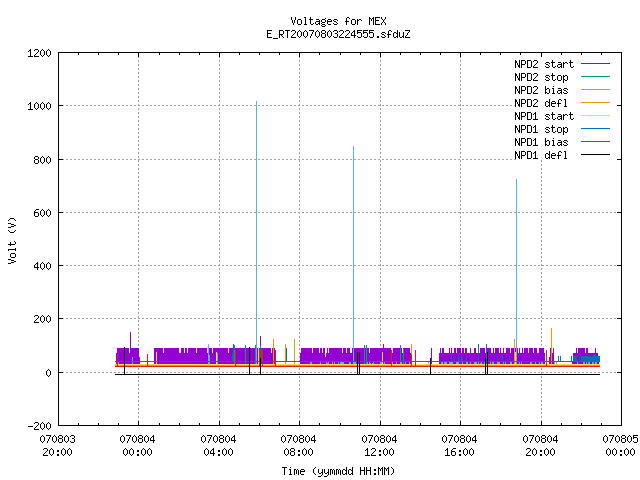Image resolution: width=640 pixels, height=480 pixels.
Task: Click the 'NPD1 defl' legend label
Action: pyautogui.click(x=541, y=156)
